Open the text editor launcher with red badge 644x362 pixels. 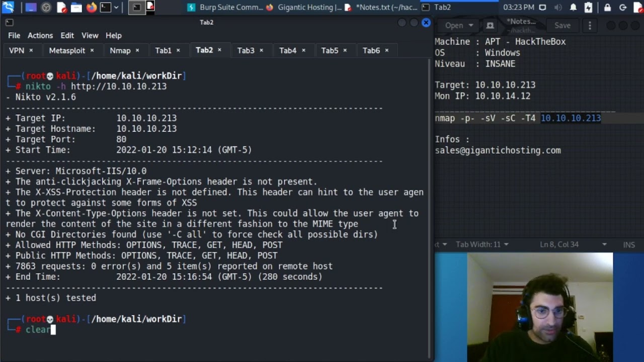[x=61, y=8]
